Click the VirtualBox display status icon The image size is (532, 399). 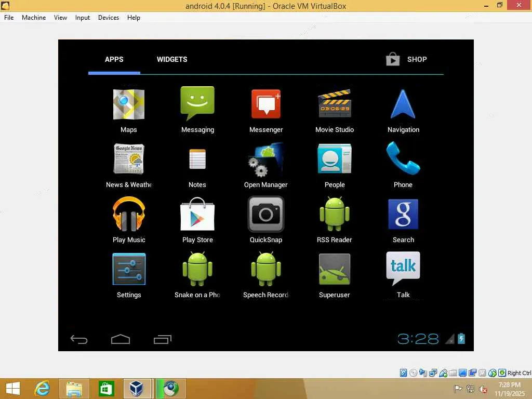(x=462, y=373)
